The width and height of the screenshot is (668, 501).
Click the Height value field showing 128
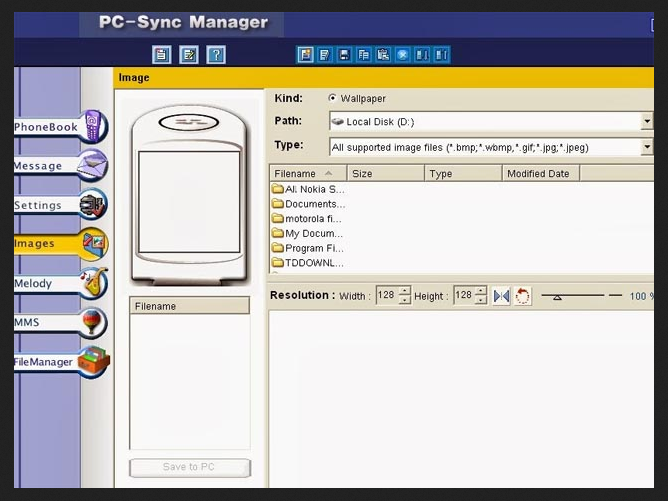pos(464,295)
